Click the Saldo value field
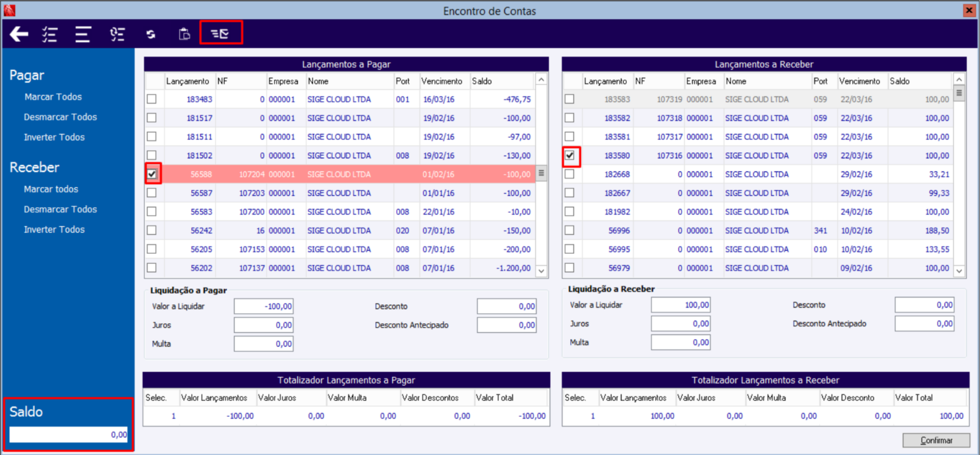This screenshot has height=455, width=980. pos(69,435)
